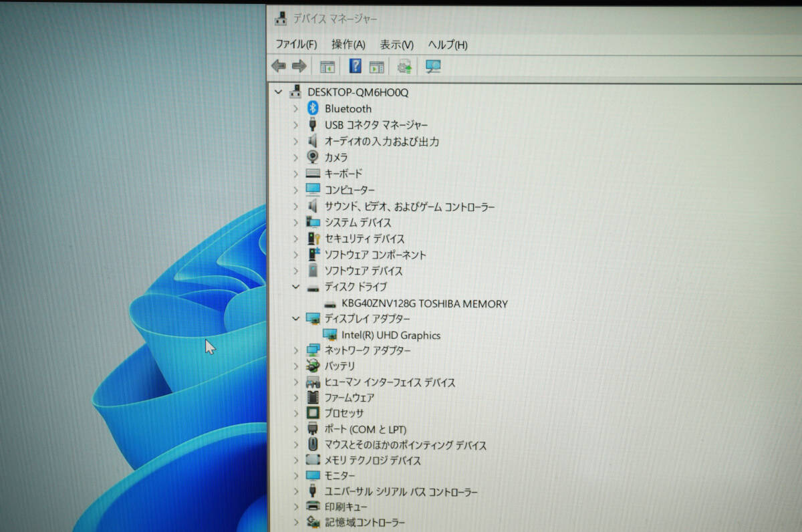Click the monitor icon beside モニター
Image resolution: width=802 pixels, height=532 pixels.
pos(313,475)
